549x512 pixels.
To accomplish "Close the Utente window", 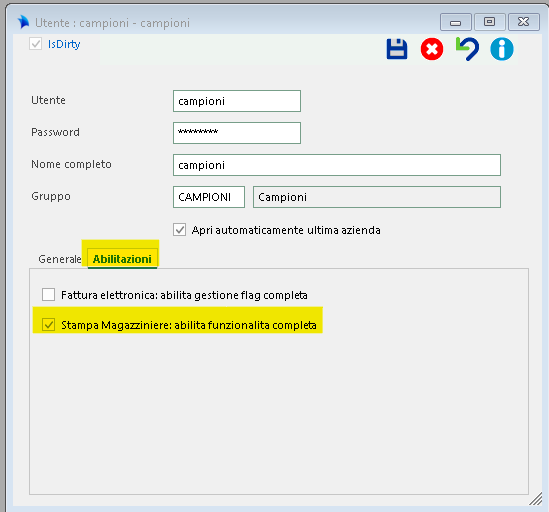I will coord(523,22).
